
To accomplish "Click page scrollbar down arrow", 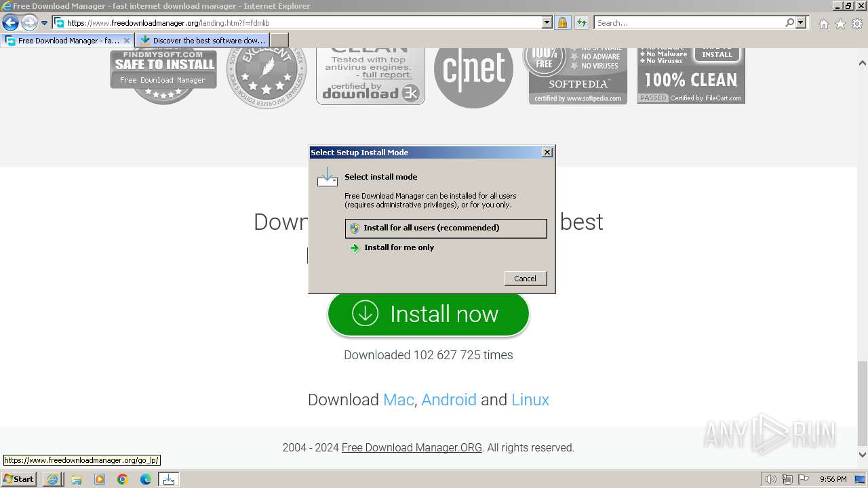I will [x=862, y=455].
